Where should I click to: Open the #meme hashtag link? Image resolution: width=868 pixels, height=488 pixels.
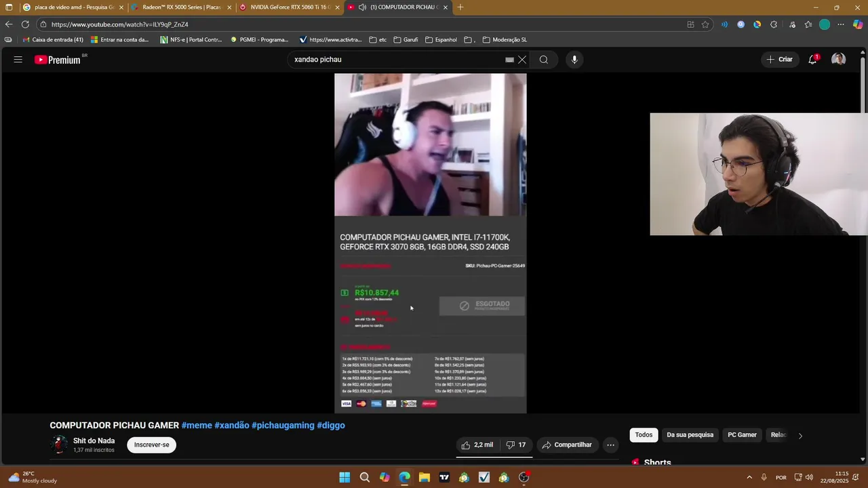click(197, 426)
